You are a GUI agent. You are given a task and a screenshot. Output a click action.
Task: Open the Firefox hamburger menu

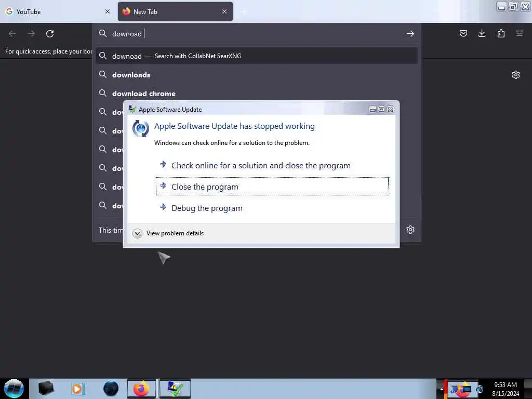point(519,33)
